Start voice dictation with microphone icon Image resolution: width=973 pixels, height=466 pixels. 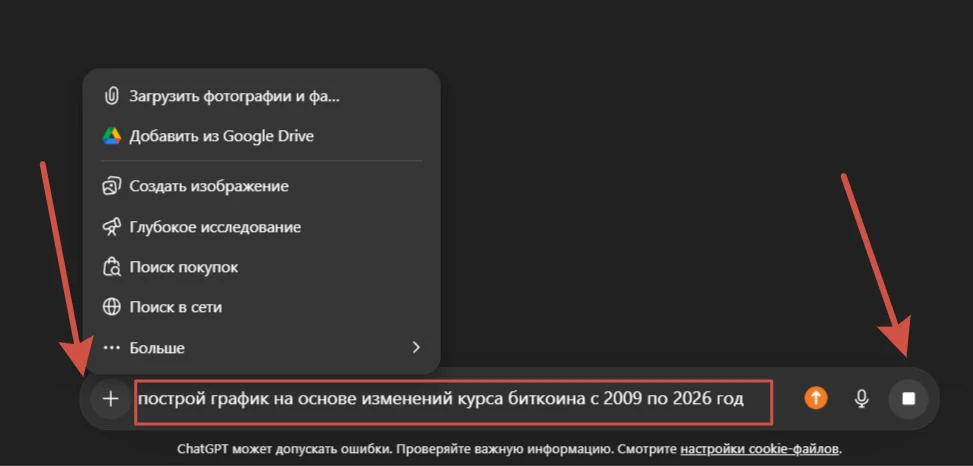click(x=861, y=398)
